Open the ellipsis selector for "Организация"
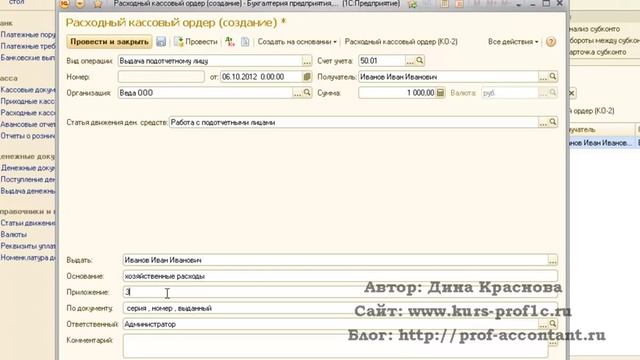This screenshot has height=360, width=640. coord(297,93)
